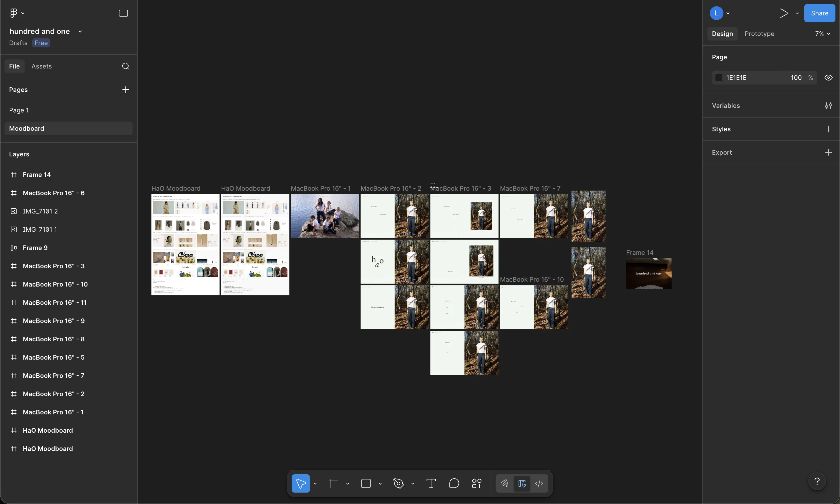Viewport: 840px width, 504px height.
Task: Expand the hundred and one file menu
Action: coord(80,31)
